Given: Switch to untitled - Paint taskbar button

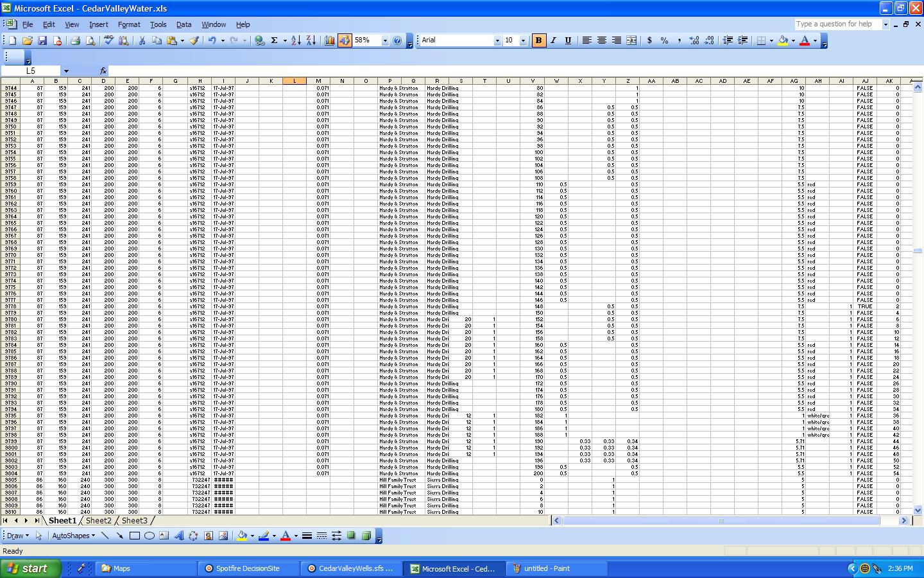Looking at the screenshot, I should pyautogui.click(x=556, y=568).
